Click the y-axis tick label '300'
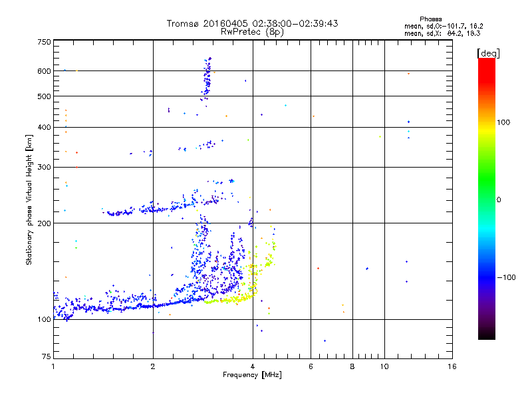The height and width of the screenshot is (399, 532). (x=44, y=168)
